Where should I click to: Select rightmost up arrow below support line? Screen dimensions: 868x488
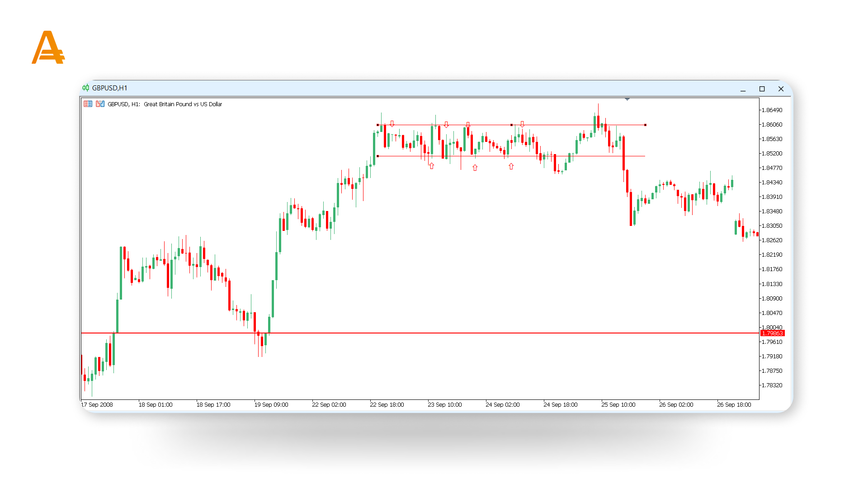coord(511,167)
